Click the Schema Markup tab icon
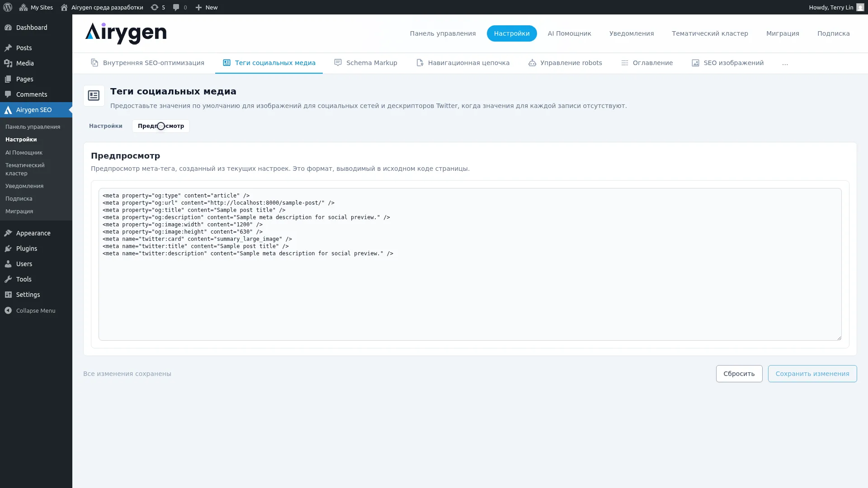Image resolution: width=868 pixels, height=488 pixels. (338, 63)
